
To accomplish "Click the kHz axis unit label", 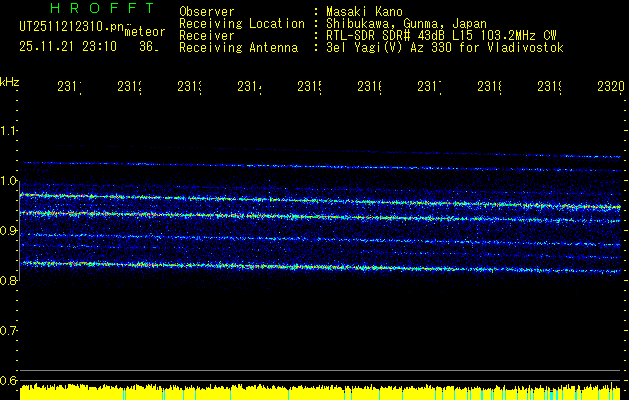I will [9, 81].
